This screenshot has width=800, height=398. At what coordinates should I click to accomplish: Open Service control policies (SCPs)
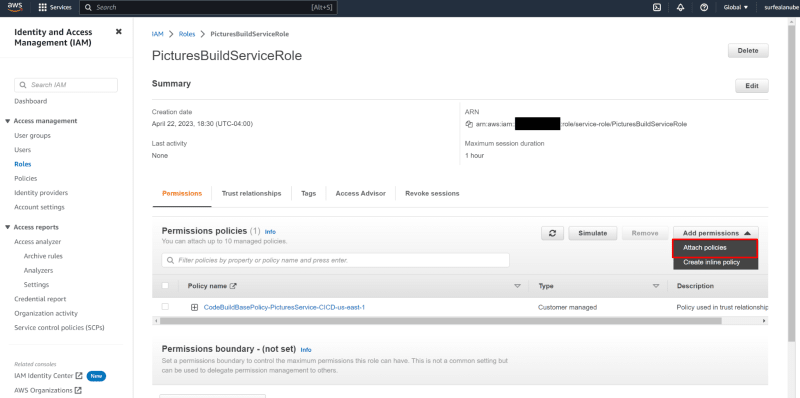click(x=59, y=328)
